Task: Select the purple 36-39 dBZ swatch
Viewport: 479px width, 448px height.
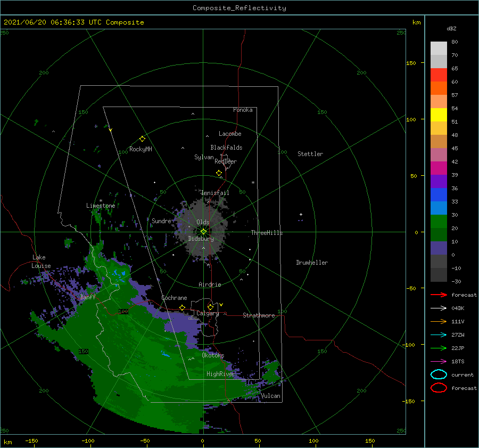Action: pyautogui.click(x=439, y=181)
